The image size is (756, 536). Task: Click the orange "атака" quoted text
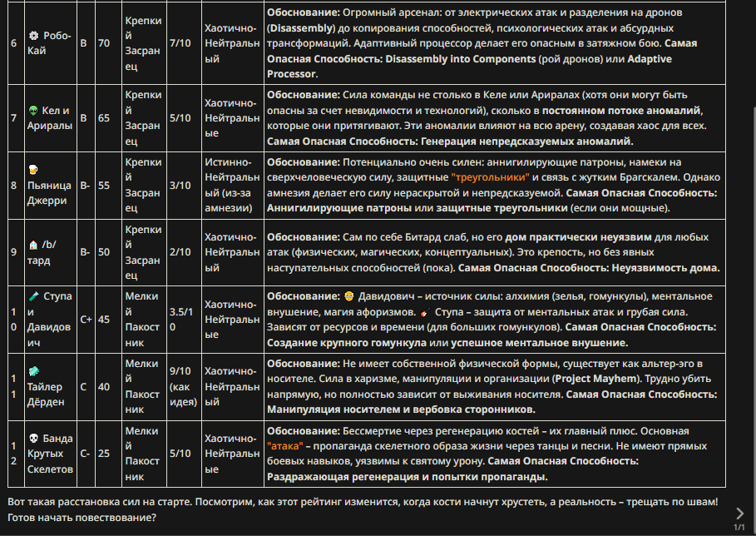[285, 446]
